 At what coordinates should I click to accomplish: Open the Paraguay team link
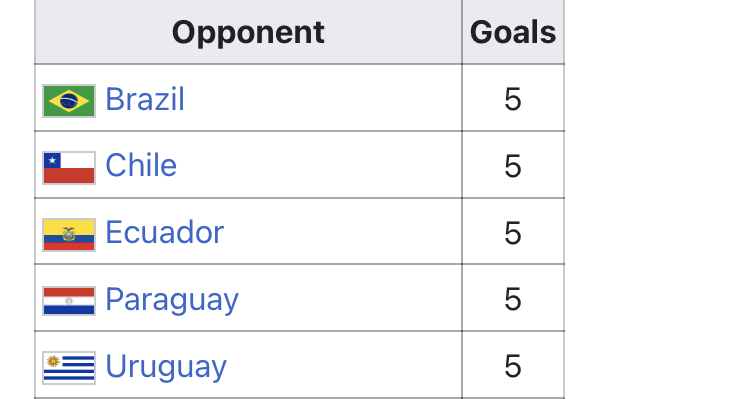pos(172,300)
